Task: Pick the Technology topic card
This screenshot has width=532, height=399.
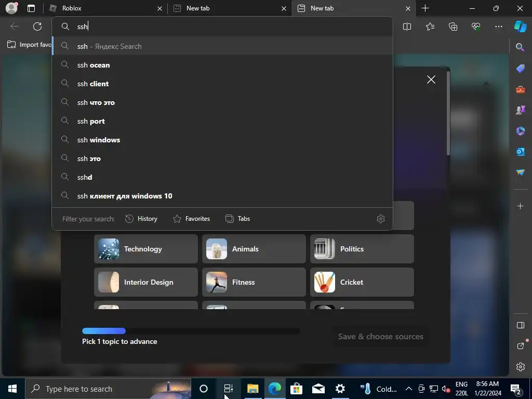Action: click(146, 249)
